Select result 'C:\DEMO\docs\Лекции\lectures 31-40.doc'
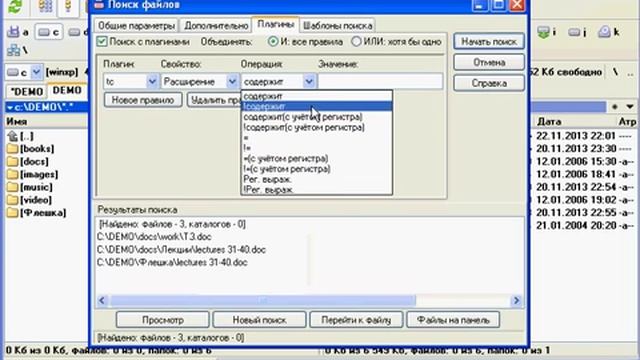The width and height of the screenshot is (640, 360). [x=181, y=249]
